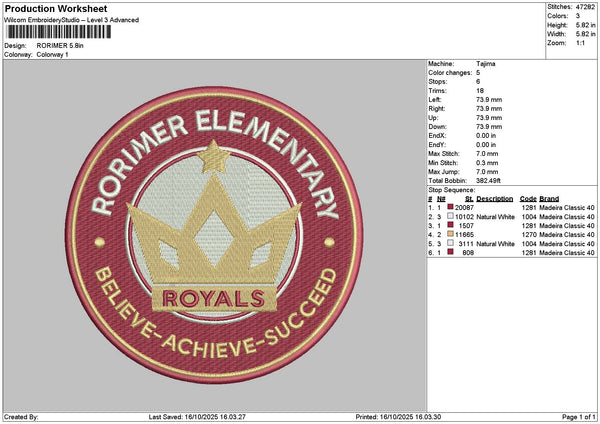600x424 pixels.
Task: Click the 'Description' column header
Action: pos(495,199)
